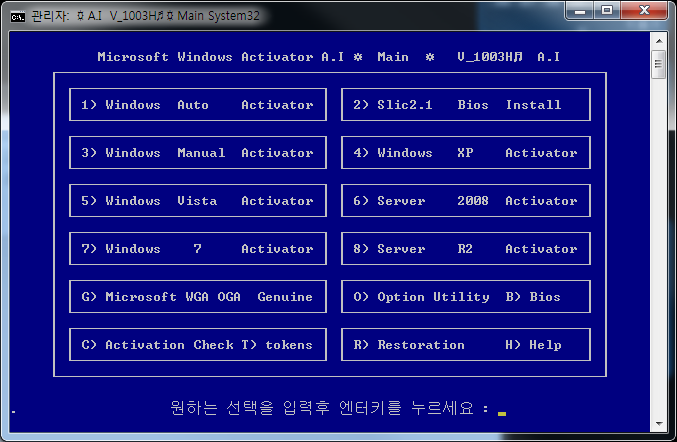Minimize the console window
The height and width of the screenshot is (442, 677).
point(579,10)
